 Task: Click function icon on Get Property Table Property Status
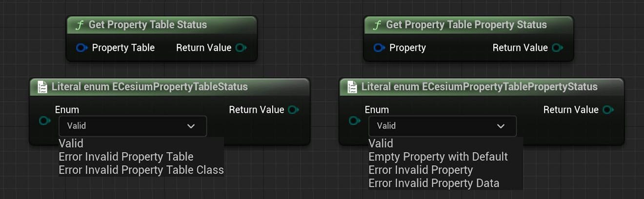pyautogui.click(x=377, y=25)
